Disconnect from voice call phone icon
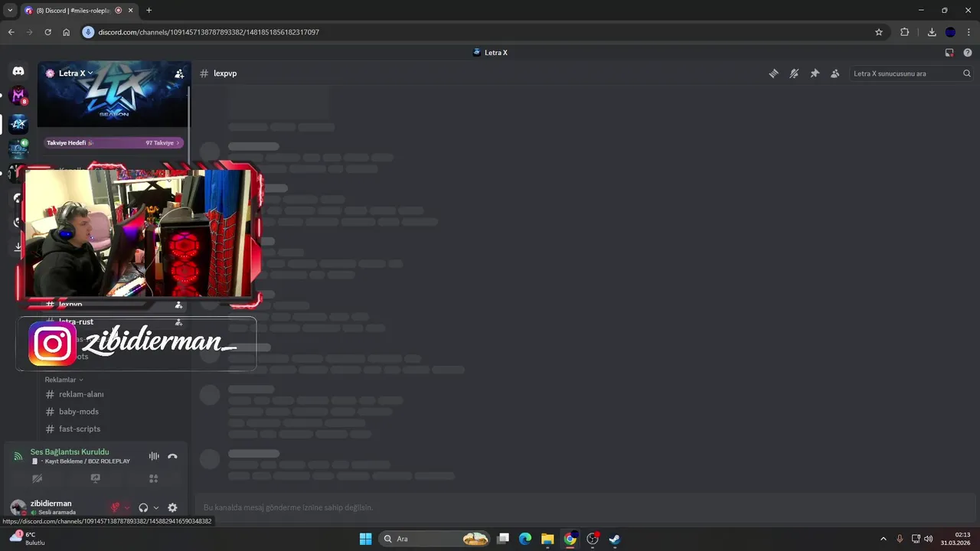Viewport: 980px width, 551px height. pos(172,456)
